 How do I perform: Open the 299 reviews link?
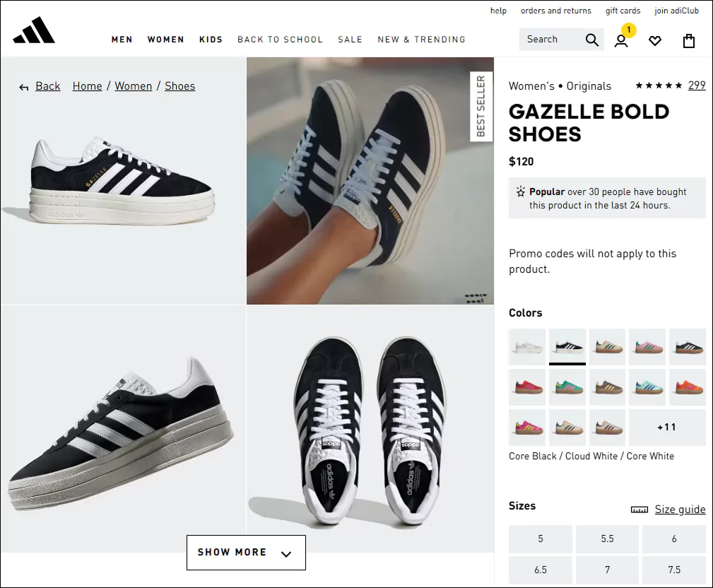tap(697, 86)
